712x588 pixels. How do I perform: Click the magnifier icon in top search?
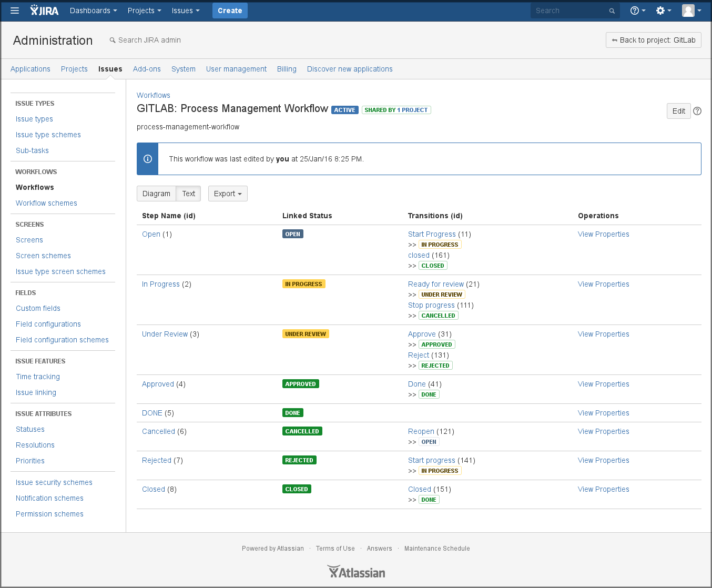(612, 11)
